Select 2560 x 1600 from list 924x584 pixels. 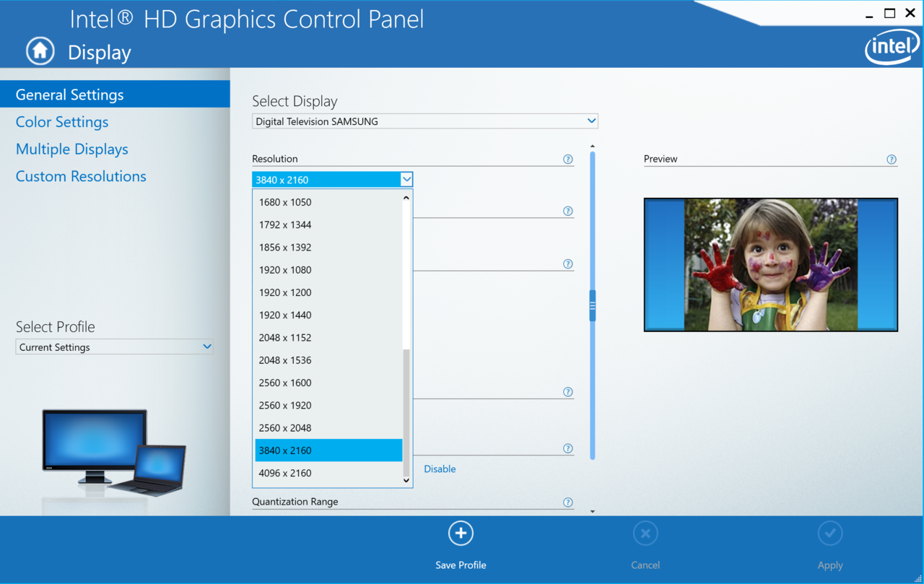pyautogui.click(x=285, y=383)
